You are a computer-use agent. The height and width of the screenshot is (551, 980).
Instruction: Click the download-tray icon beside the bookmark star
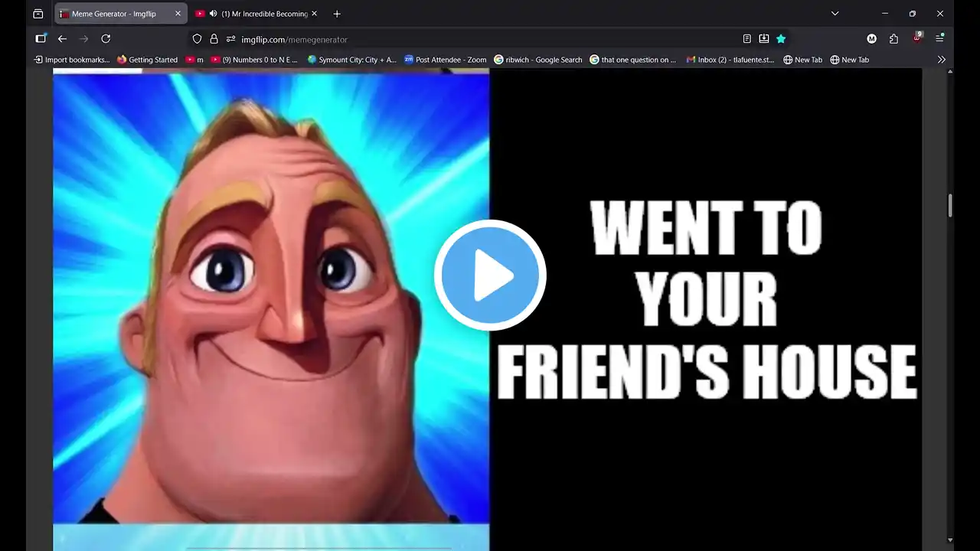coord(763,39)
